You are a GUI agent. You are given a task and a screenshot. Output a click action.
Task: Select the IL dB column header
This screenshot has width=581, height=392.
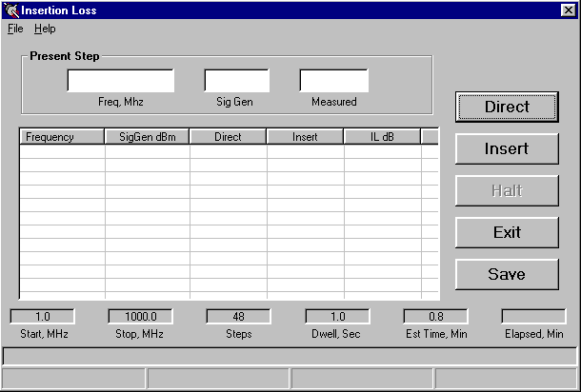pos(382,137)
